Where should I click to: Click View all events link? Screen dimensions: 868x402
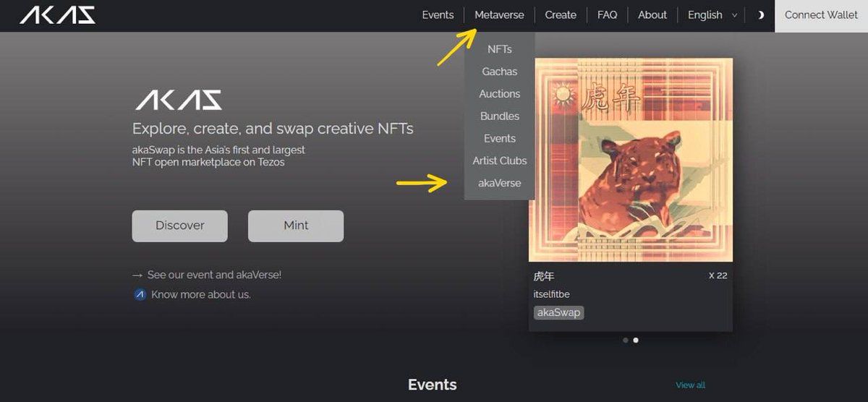point(690,385)
